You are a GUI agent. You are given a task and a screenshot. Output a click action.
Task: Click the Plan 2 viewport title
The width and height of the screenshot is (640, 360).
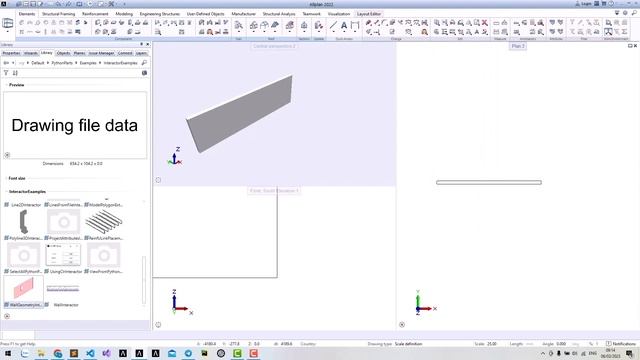518,46
